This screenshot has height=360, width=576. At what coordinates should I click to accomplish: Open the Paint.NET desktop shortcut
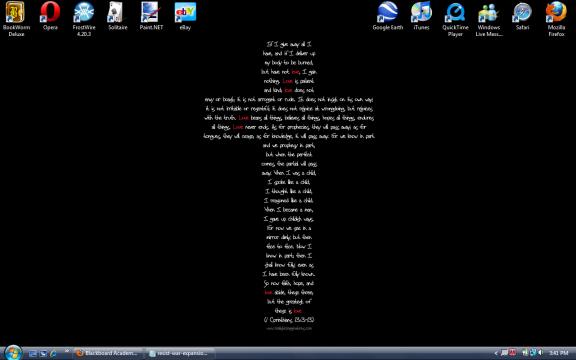(151, 15)
